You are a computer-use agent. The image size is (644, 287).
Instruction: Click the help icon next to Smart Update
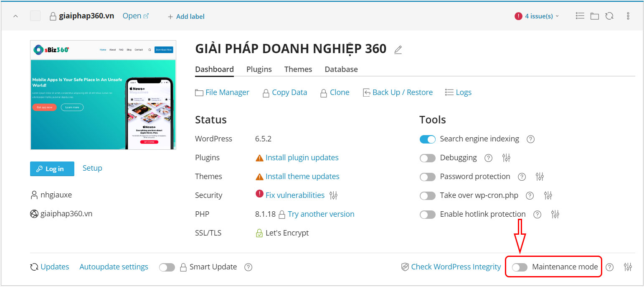point(248,267)
